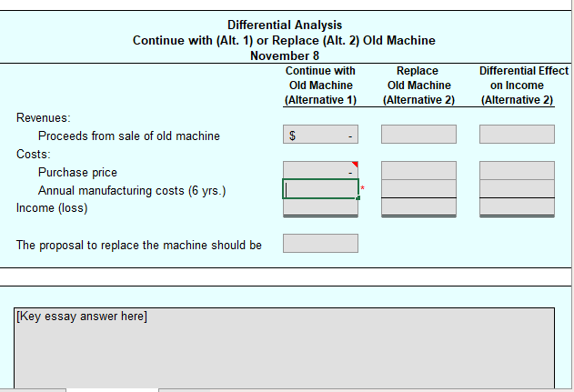This screenshot has width=574, height=392.
Task: Click the red asterisk beside Annual manufacturing cell
Action: click(x=362, y=188)
